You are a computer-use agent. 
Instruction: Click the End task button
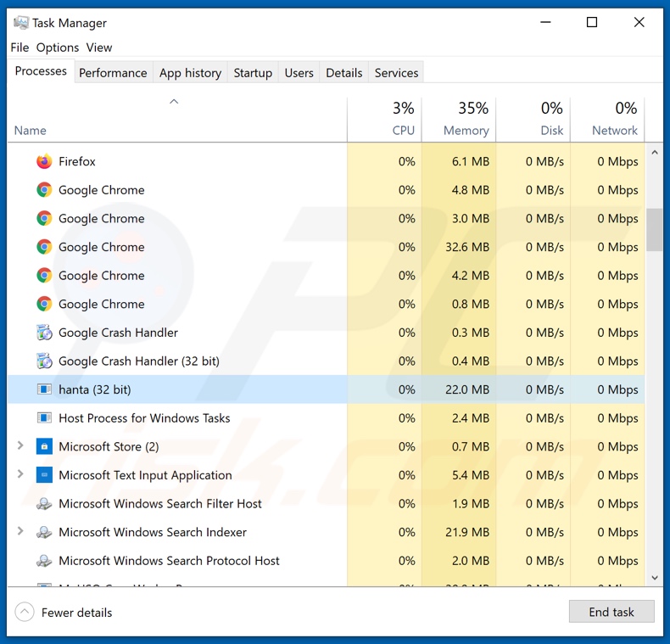(611, 612)
